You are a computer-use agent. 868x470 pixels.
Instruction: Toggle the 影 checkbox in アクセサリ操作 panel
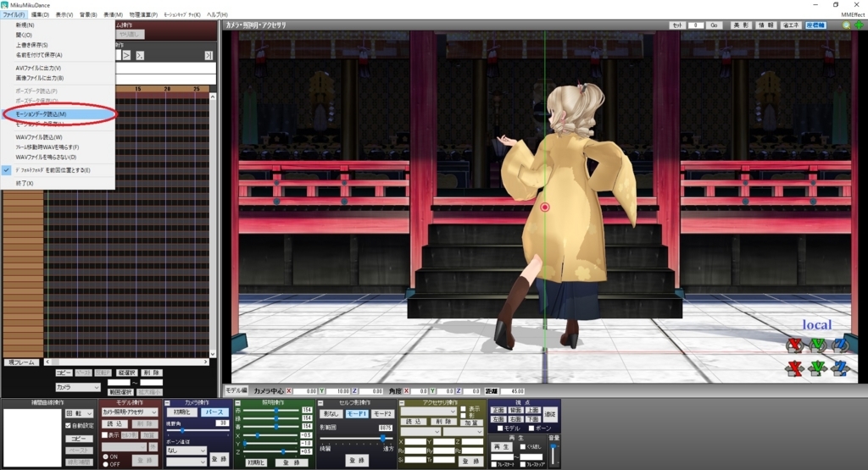tap(464, 416)
